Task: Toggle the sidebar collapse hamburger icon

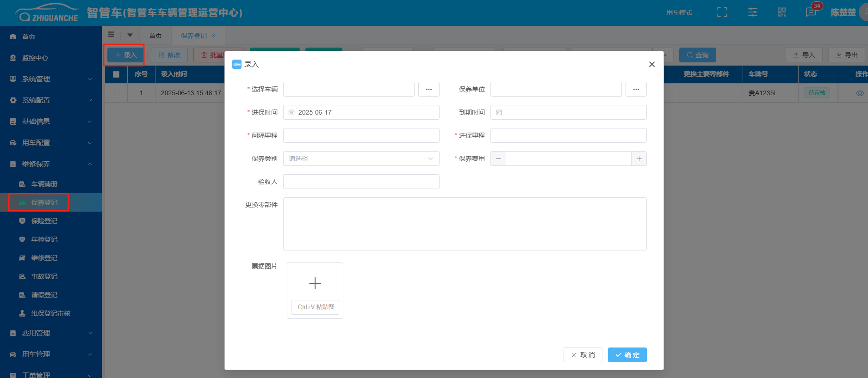Action: pyautogui.click(x=111, y=35)
